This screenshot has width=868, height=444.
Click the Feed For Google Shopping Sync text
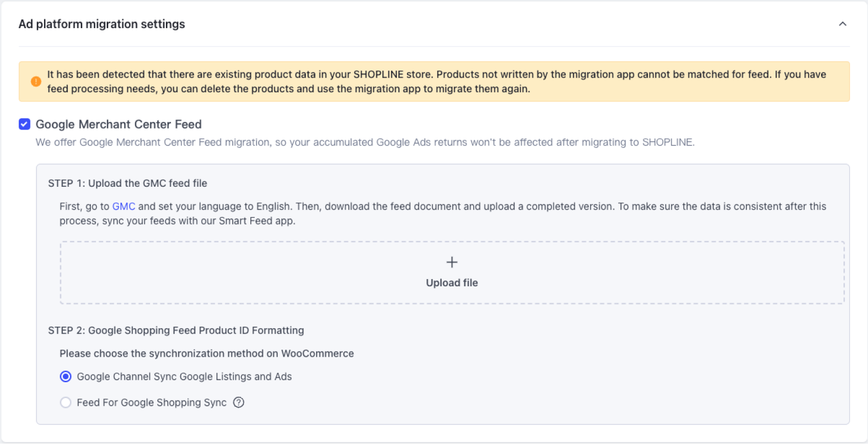point(152,403)
